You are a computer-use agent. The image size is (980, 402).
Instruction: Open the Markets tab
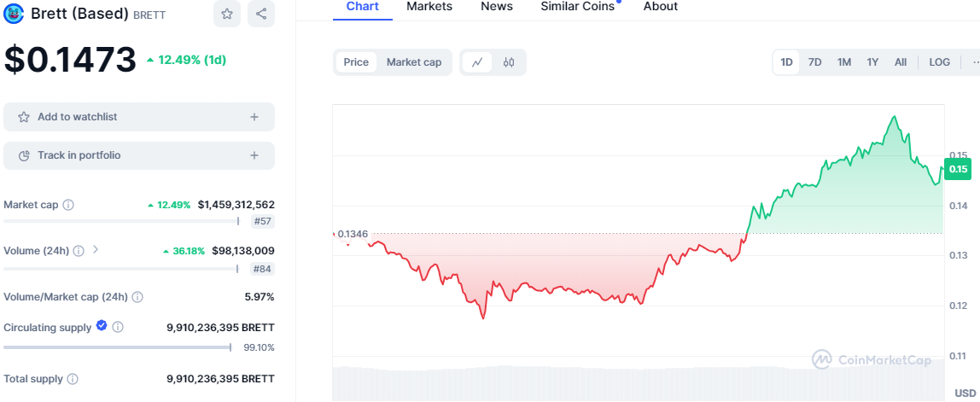pos(429,7)
